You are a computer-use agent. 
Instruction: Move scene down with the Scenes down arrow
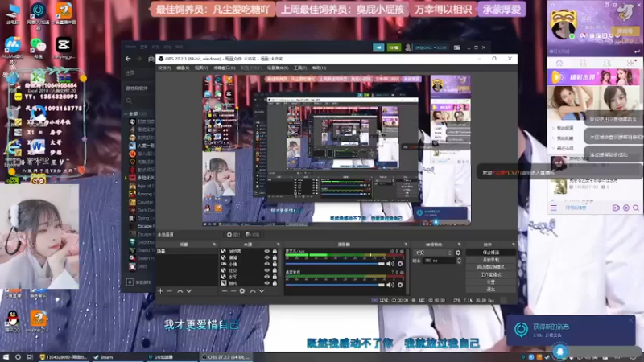coord(189,291)
